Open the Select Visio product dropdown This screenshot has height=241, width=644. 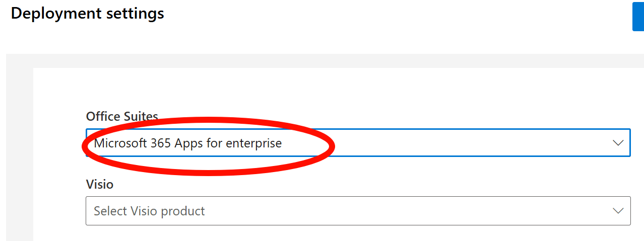358,211
